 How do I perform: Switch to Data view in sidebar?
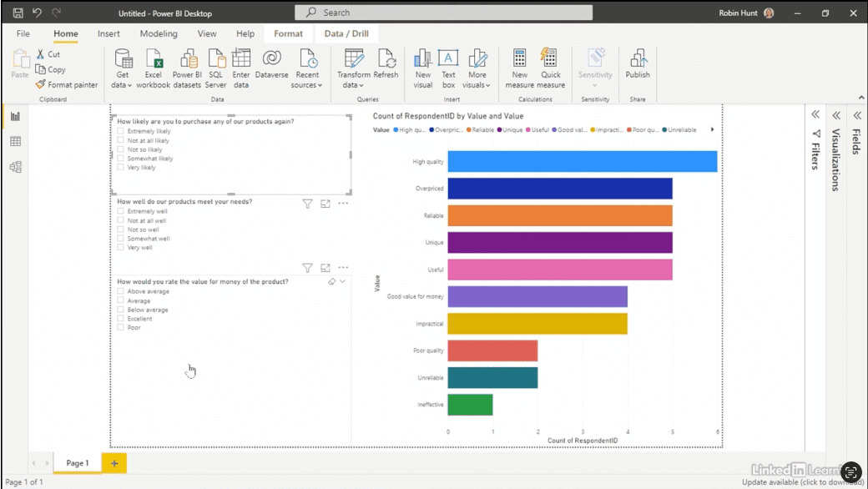click(16, 142)
